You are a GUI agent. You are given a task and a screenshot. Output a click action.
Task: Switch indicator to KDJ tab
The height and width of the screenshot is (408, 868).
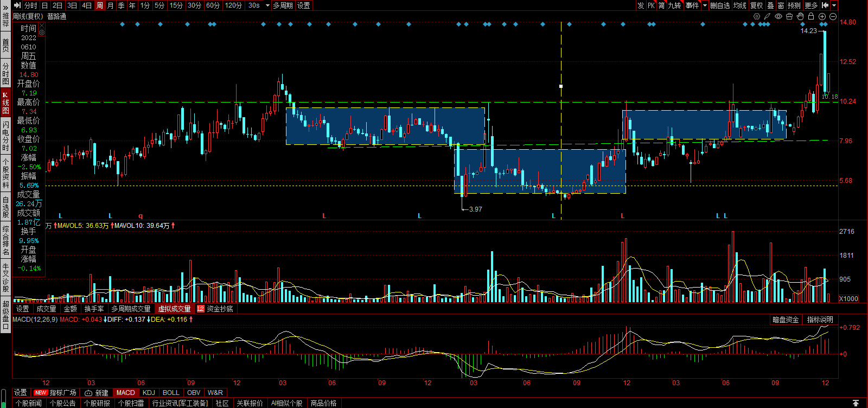(149, 392)
